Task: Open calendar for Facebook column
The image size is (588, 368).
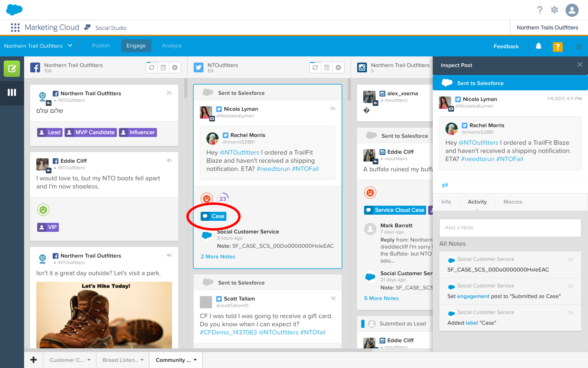Action: (x=163, y=67)
